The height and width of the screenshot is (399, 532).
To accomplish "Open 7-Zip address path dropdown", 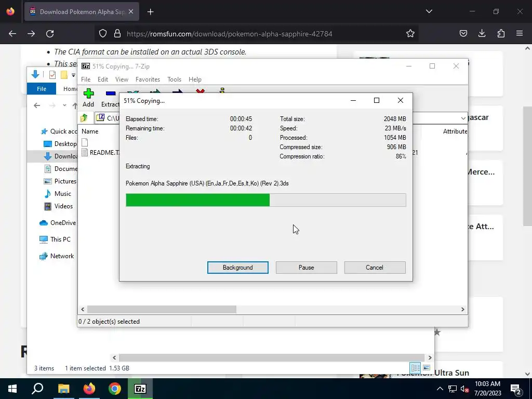I will tap(463, 118).
